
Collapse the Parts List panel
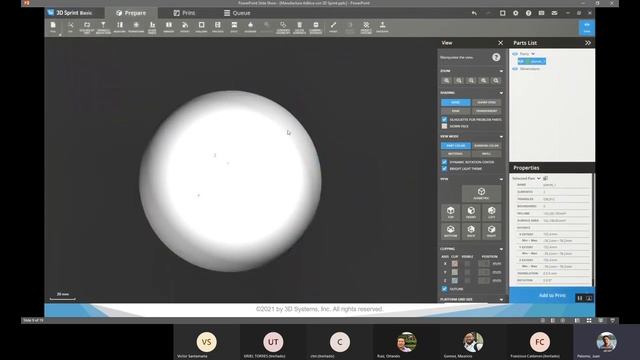point(588,43)
